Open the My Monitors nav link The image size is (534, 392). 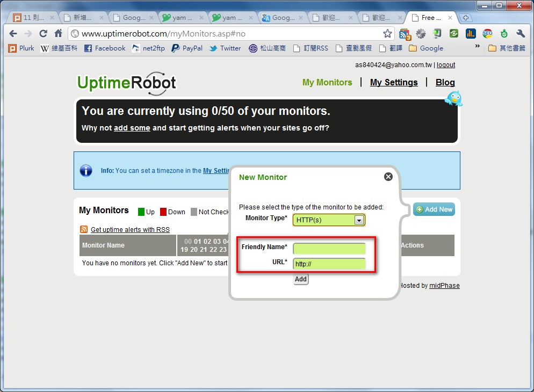coord(327,82)
